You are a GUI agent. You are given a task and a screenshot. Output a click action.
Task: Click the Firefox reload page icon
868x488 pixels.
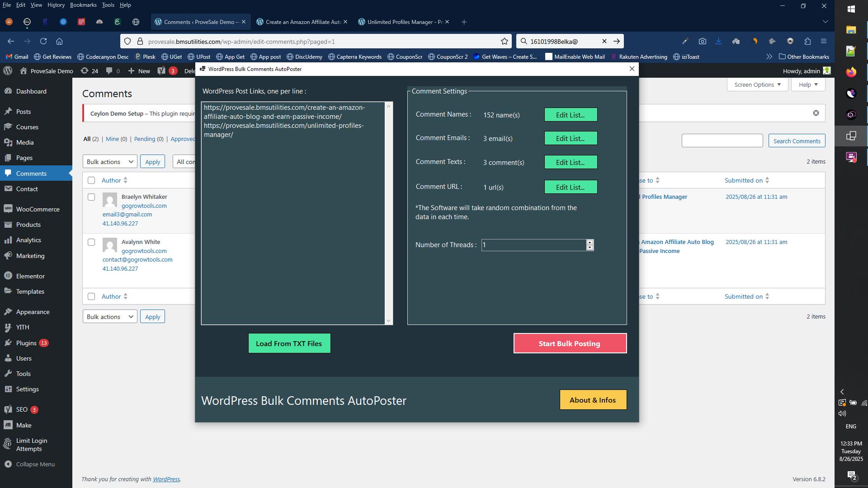tap(43, 41)
